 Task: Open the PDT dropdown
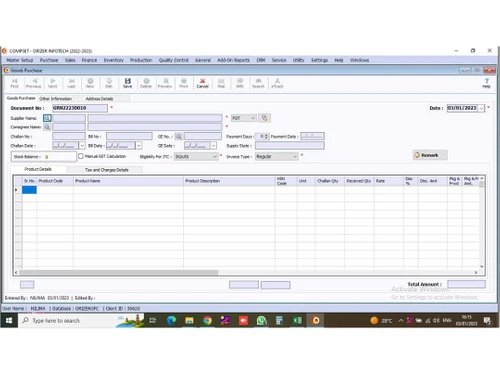(x=244, y=118)
